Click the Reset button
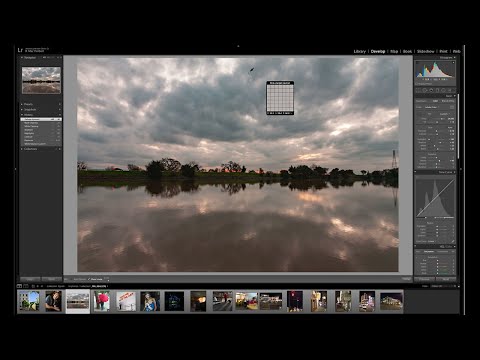This screenshot has width=480, height=360. pos(446,279)
